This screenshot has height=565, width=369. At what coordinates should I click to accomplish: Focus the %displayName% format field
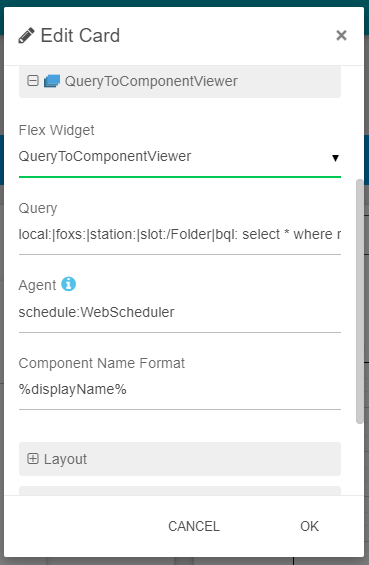click(180, 390)
